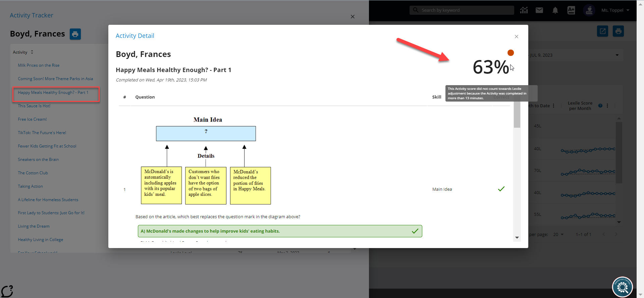Open Sneakers on the Brain activity
The height and width of the screenshot is (298, 644).
pos(38,160)
